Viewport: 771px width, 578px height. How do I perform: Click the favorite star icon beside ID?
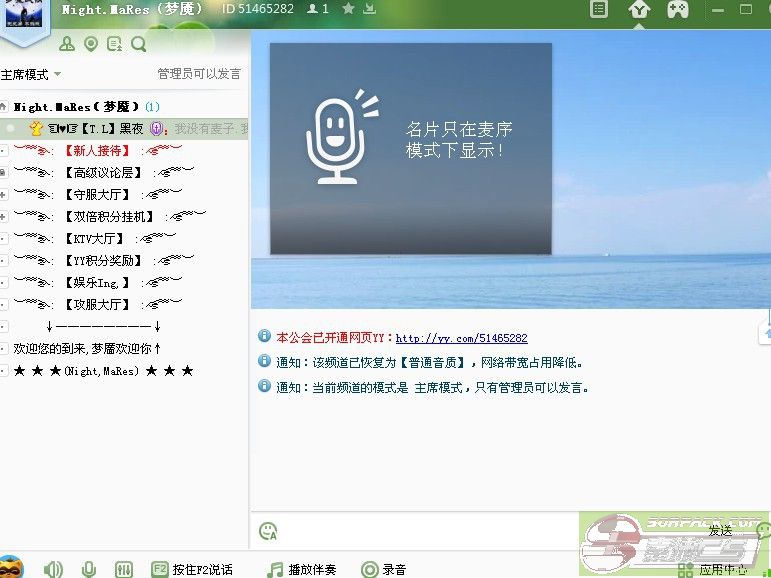point(348,9)
